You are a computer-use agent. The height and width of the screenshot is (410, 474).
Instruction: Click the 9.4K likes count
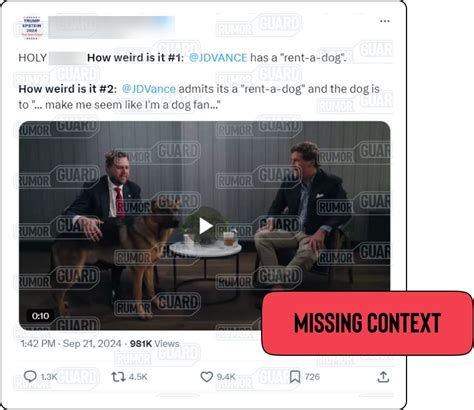[x=226, y=377]
